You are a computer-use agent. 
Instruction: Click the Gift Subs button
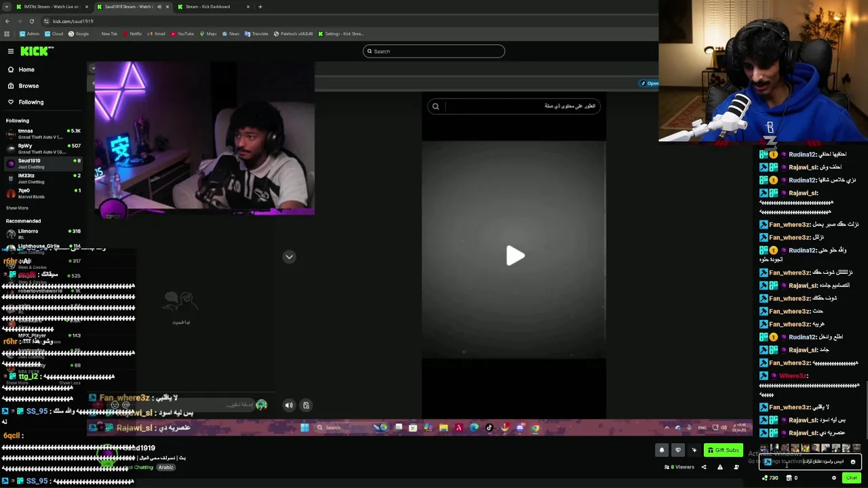(723, 450)
